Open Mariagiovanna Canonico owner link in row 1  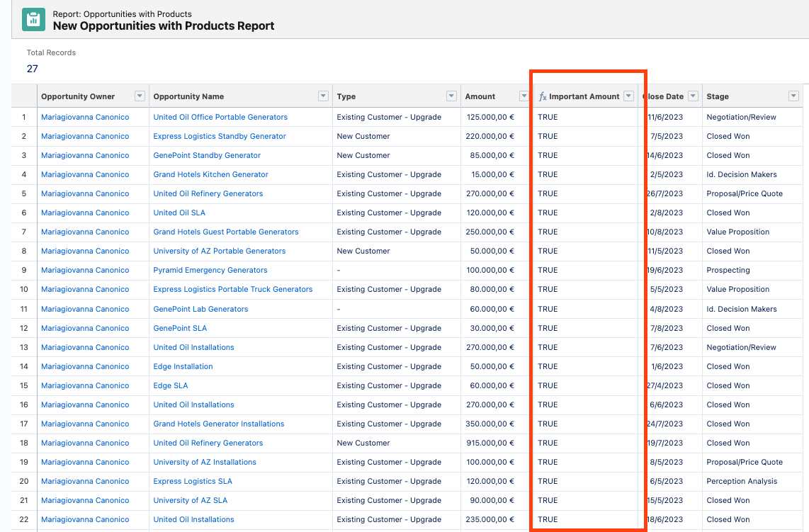[85, 117]
